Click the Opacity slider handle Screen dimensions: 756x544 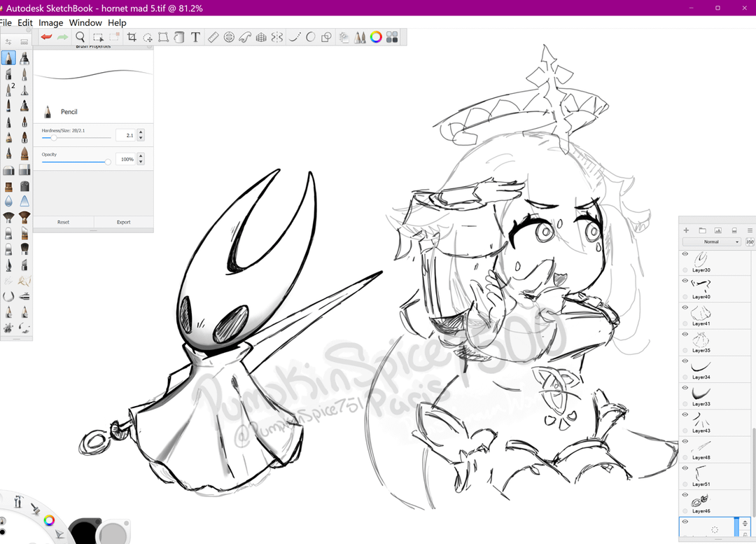108,162
